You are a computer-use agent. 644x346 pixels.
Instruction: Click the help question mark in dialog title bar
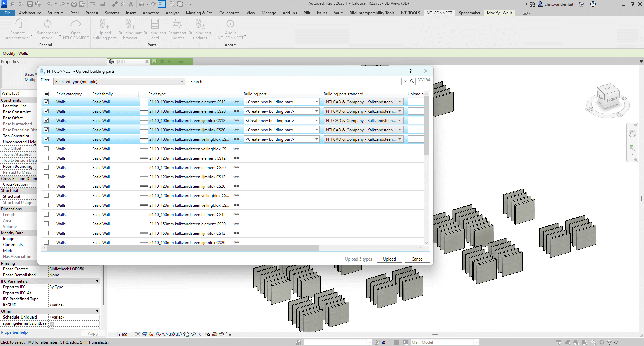[x=410, y=71]
